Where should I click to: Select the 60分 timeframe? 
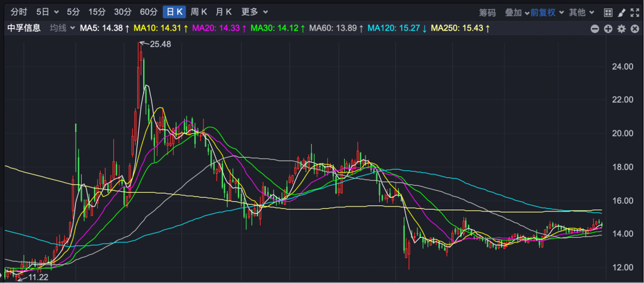pyautogui.click(x=148, y=12)
